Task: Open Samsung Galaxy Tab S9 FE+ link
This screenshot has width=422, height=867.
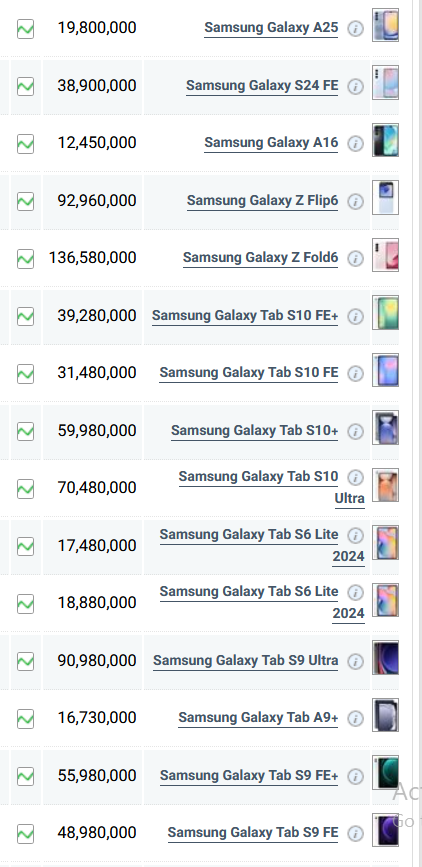Action: (x=249, y=775)
